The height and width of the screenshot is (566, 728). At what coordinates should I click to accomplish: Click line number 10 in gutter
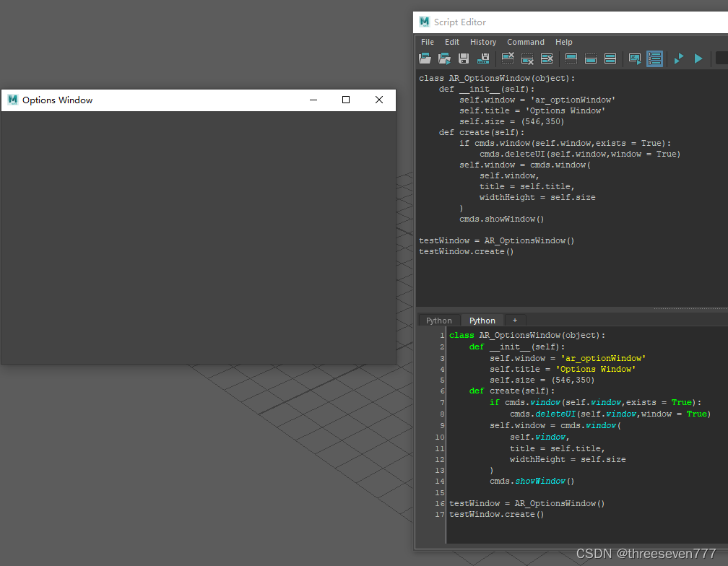(x=440, y=437)
